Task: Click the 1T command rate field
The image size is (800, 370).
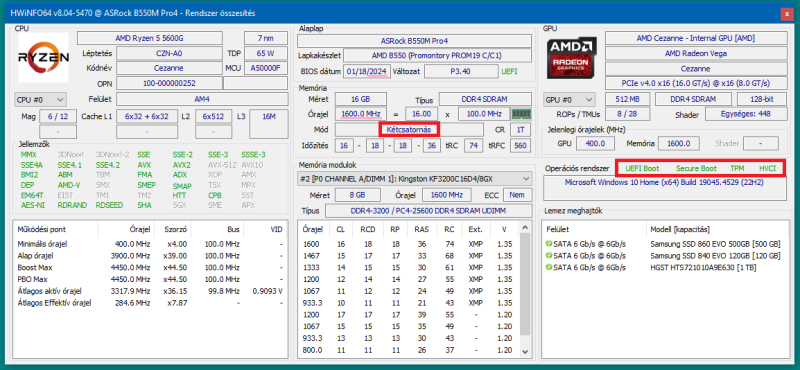Action: [x=520, y=130]
